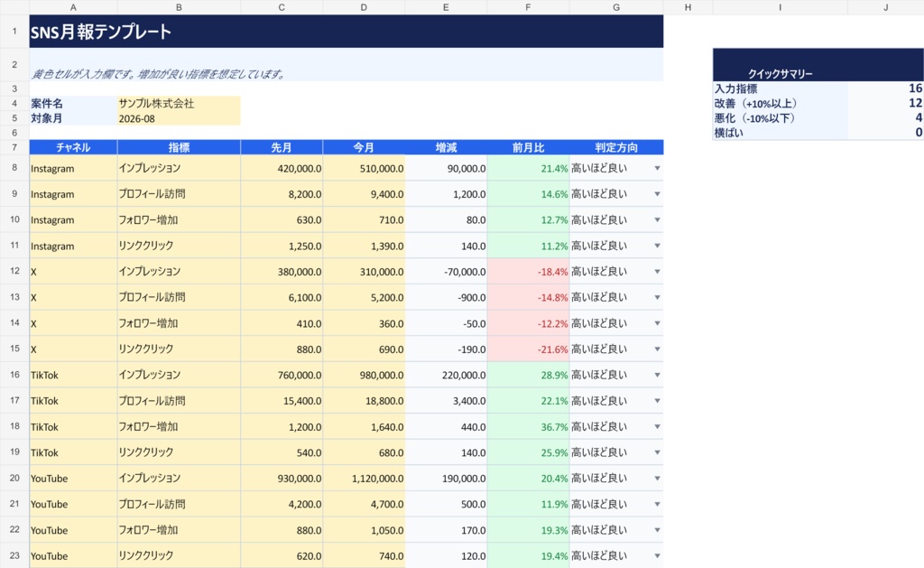Screen dimensions: 924x568
Task: Open 判定方向 dropdown in row 23
Action: pos(657,556)
